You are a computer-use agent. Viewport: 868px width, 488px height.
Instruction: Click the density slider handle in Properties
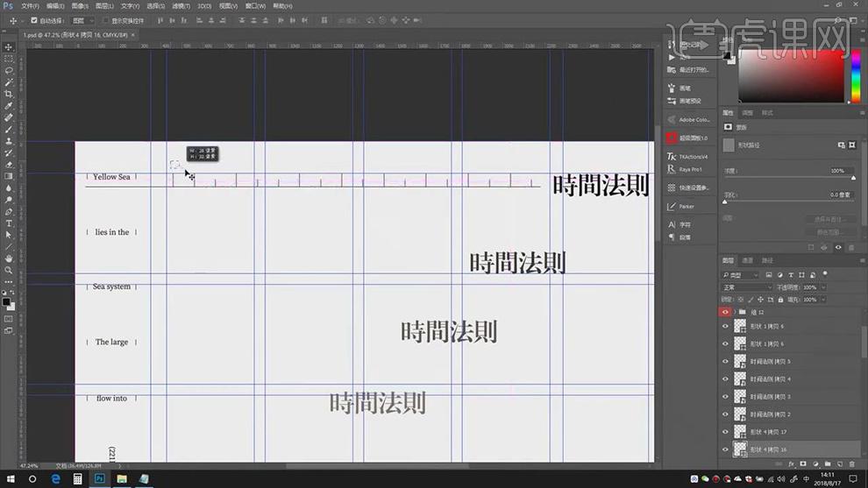[853, 178]
